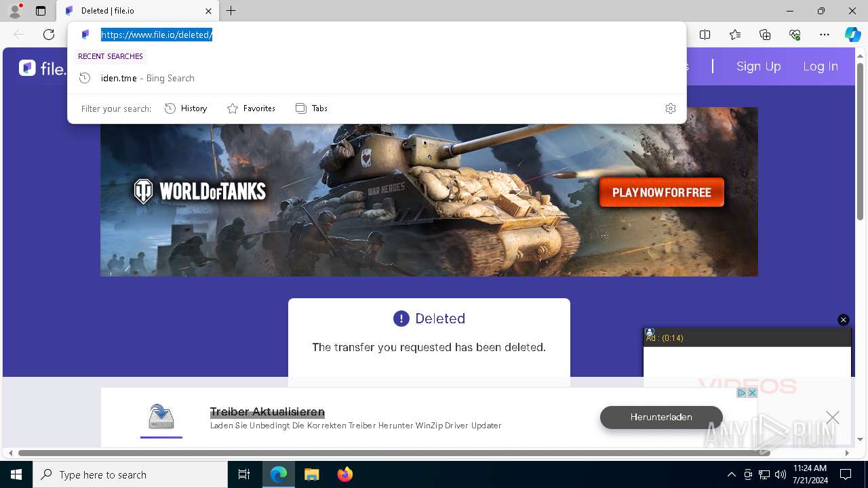Screen dimensions: 868x488
Task: Open the Favorites star icon
Action: click(735, 35)
